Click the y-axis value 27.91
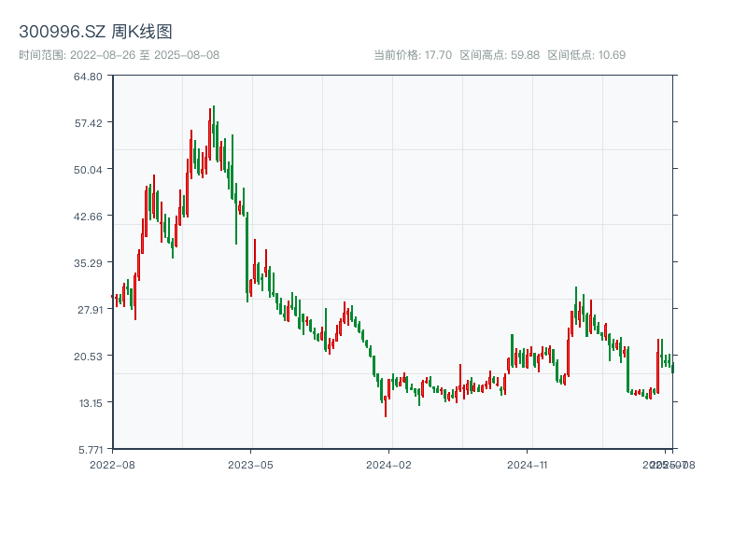 90,310
